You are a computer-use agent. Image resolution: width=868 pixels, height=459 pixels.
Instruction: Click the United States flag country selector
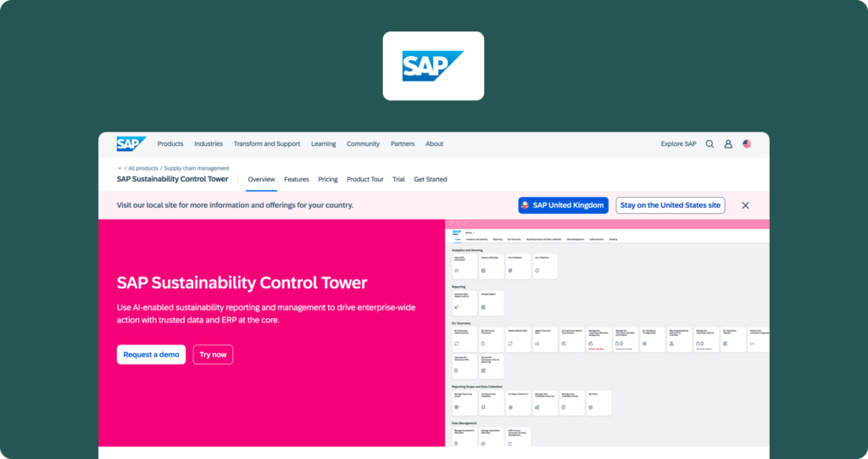pos(747,144)
